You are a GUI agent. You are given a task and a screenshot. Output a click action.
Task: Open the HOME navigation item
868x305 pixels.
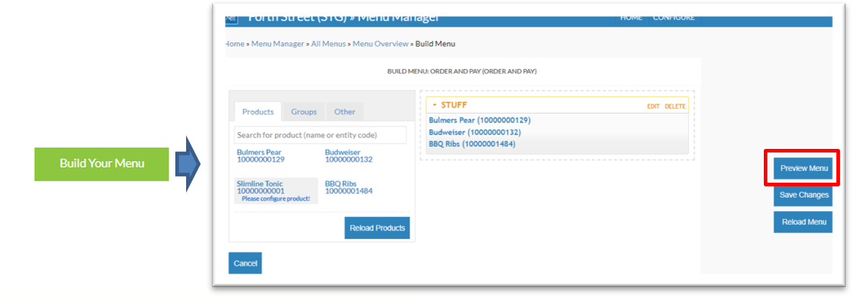(x=631, y=18)
